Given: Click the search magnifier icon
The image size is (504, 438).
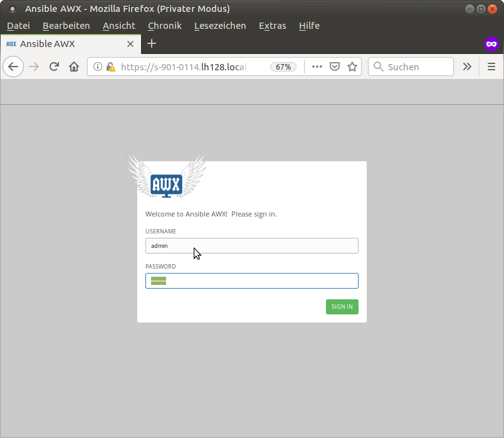Looking at the screenshot, I should tap(379, 67).
